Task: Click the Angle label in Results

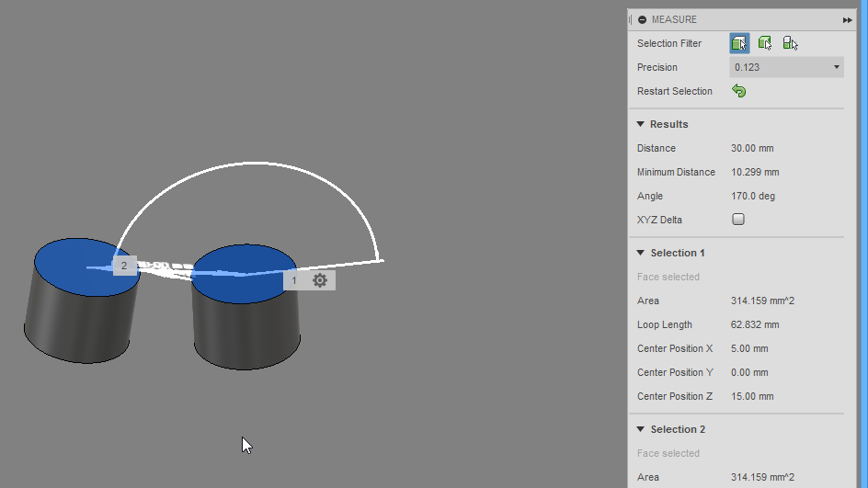Action: pos(650,196)
